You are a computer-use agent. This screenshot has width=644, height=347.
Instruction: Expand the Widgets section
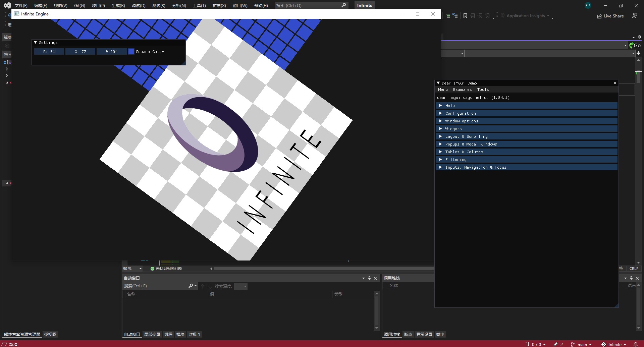click(x=527, y=129)
